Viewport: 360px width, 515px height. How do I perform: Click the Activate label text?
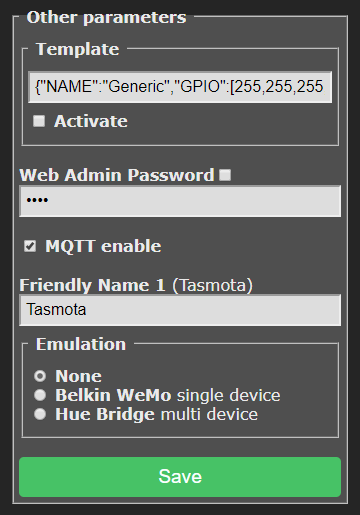91,121
